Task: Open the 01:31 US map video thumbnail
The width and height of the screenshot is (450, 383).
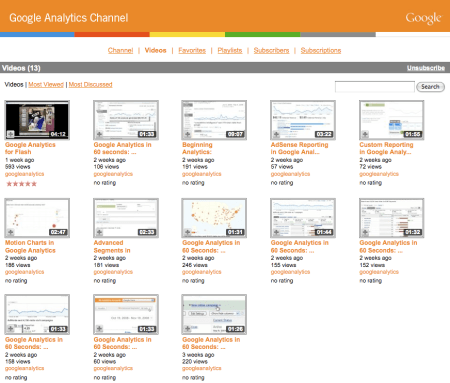Action: [214, 218]
